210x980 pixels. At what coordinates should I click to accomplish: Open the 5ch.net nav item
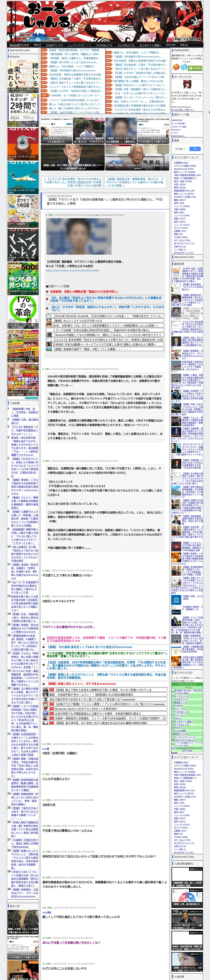[171, 45]
